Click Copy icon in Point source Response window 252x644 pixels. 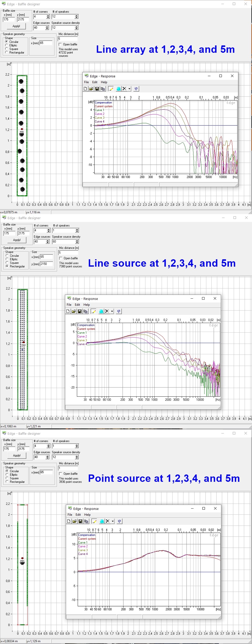[x=86, y=521]
